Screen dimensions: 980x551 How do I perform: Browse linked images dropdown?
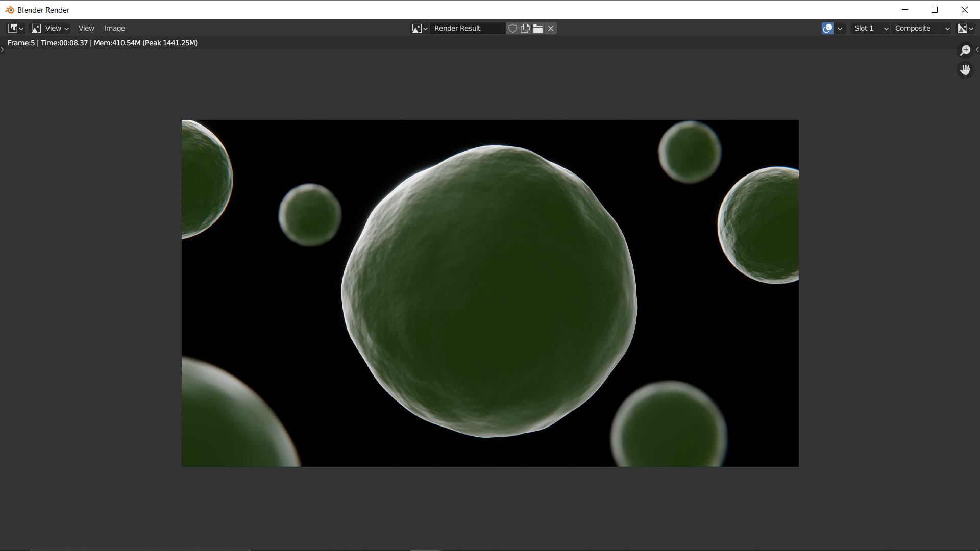[420, 28]
